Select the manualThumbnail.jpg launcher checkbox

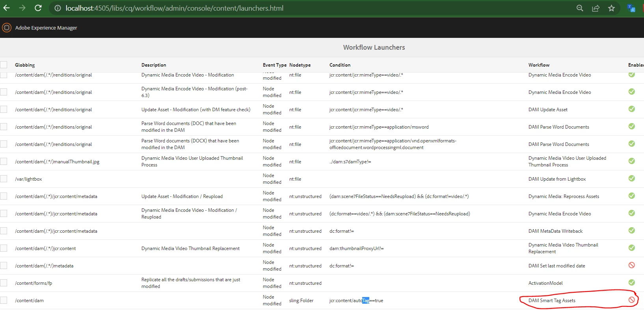pos(4,161)
